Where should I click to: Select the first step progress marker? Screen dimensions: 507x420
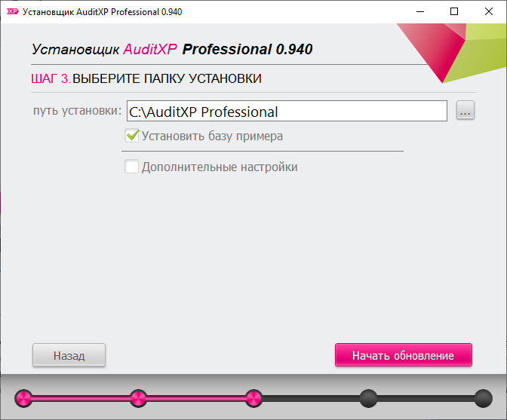pyautogui.click(x=23, y=398)
